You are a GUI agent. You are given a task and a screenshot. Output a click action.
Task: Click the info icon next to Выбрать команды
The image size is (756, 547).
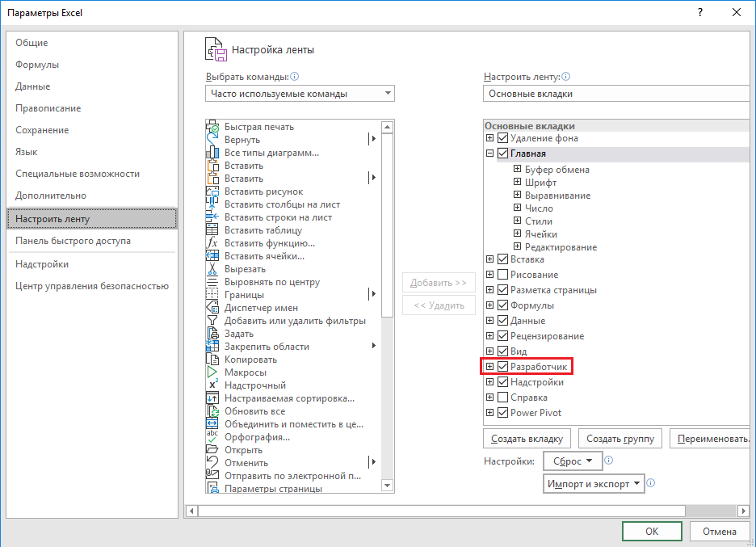click(295, 76)
